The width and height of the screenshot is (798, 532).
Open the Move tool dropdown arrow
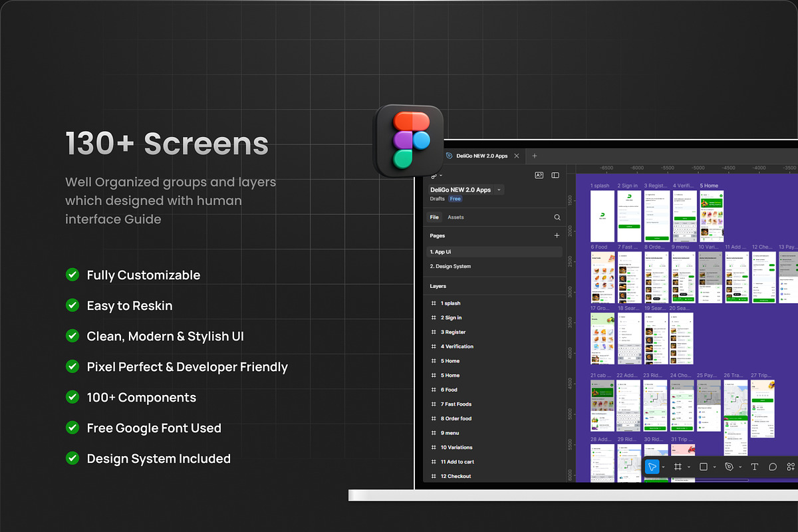(x=663, y=467)
